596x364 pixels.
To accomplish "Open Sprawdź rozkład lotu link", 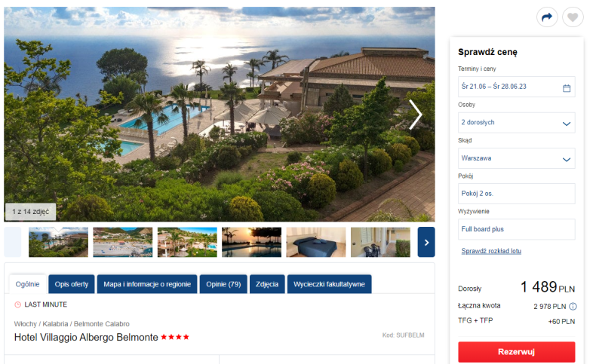I will click(491, 251).
